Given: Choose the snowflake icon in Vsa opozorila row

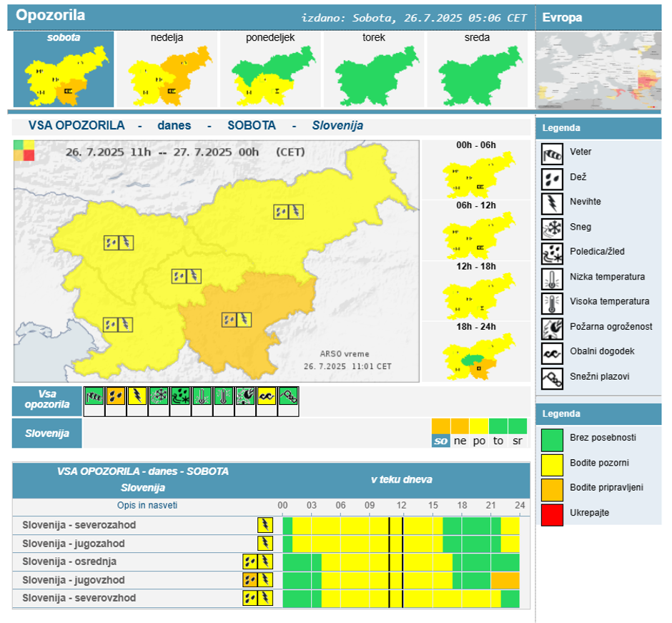Looking at the screenshot, I should 159,398.
